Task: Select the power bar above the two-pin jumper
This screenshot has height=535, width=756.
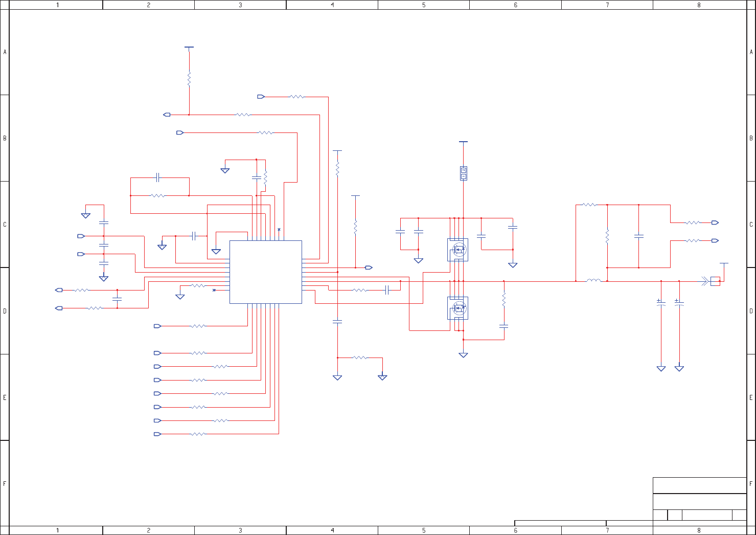Action: point(463,142)
